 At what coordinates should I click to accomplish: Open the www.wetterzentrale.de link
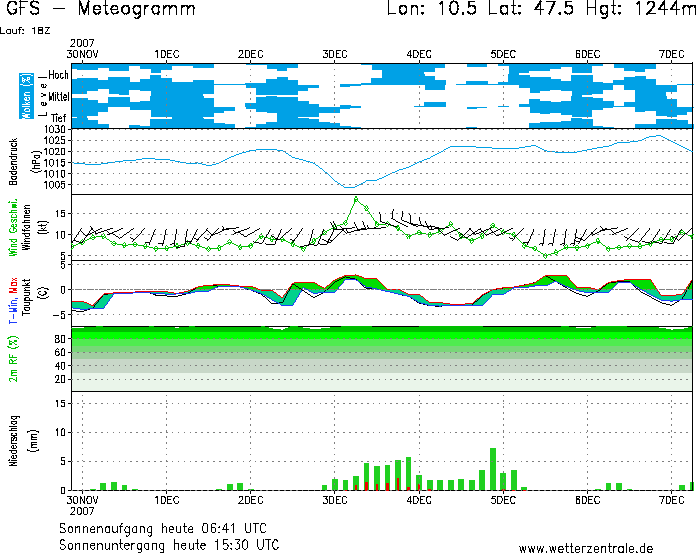586,547
